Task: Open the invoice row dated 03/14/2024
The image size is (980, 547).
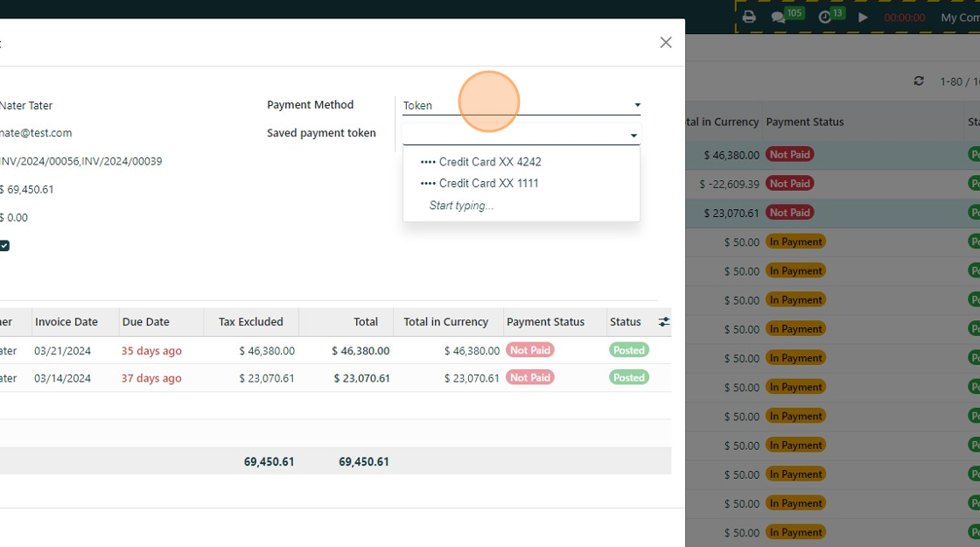Action: 62,378
